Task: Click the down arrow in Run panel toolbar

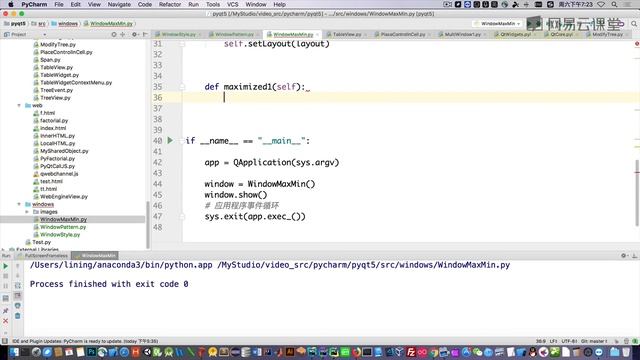Action: 18,276
